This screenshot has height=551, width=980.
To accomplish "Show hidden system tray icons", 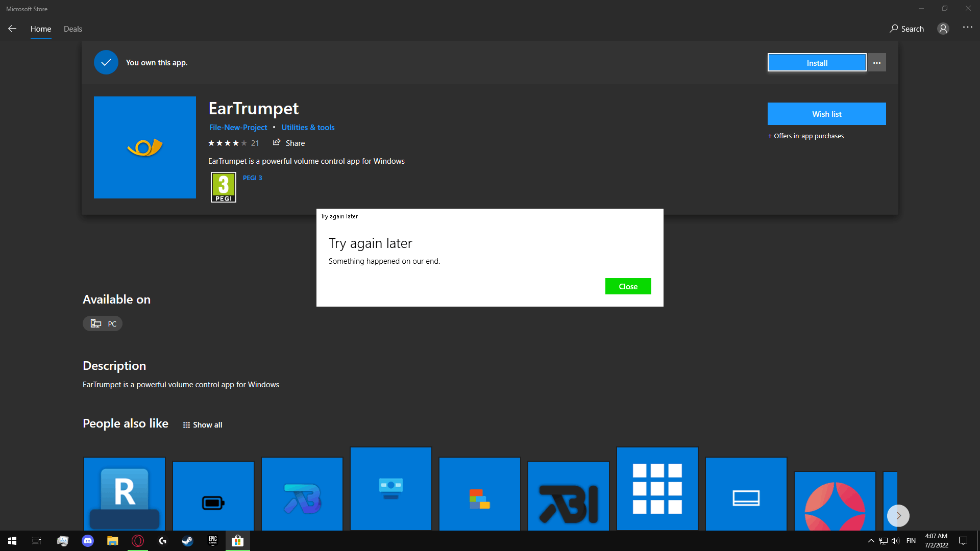I will click(871, 541).
